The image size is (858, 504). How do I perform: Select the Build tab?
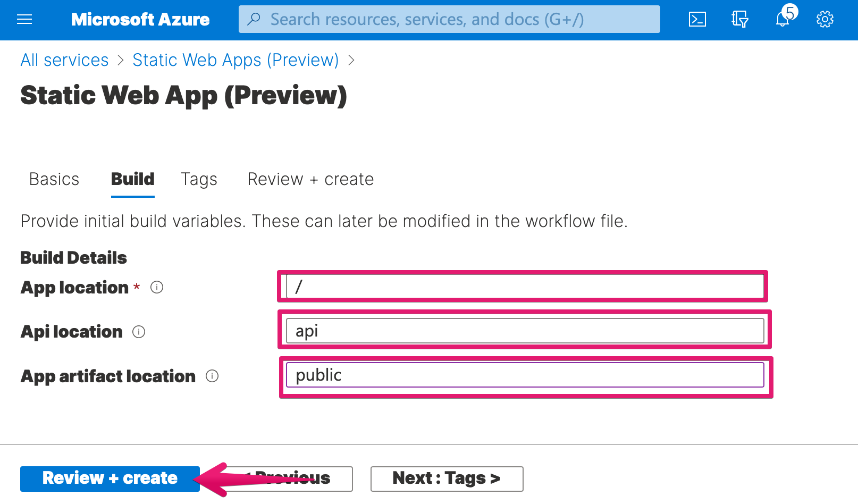click(133, 180)
